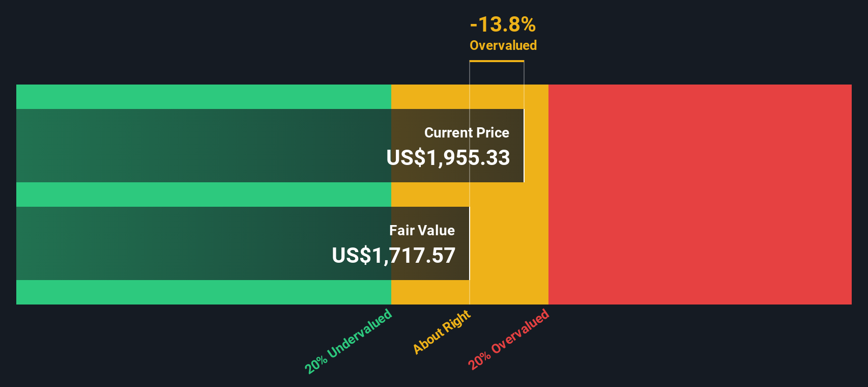Click the -13.8% percentage label
The image size is (868, 387).
[503, 24]
